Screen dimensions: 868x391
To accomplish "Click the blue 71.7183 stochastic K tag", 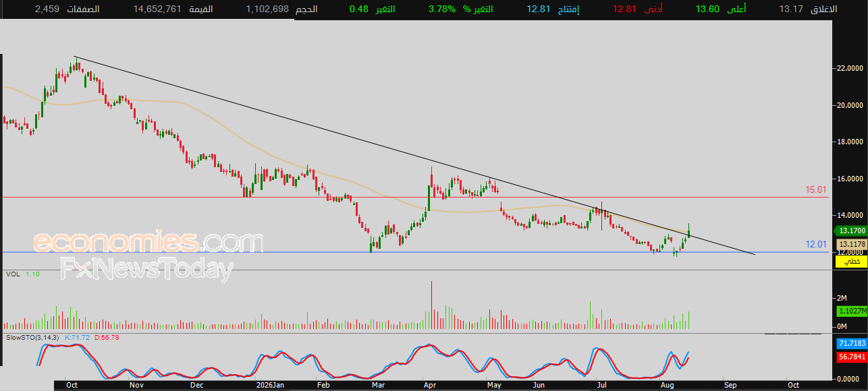I will 852,344.
